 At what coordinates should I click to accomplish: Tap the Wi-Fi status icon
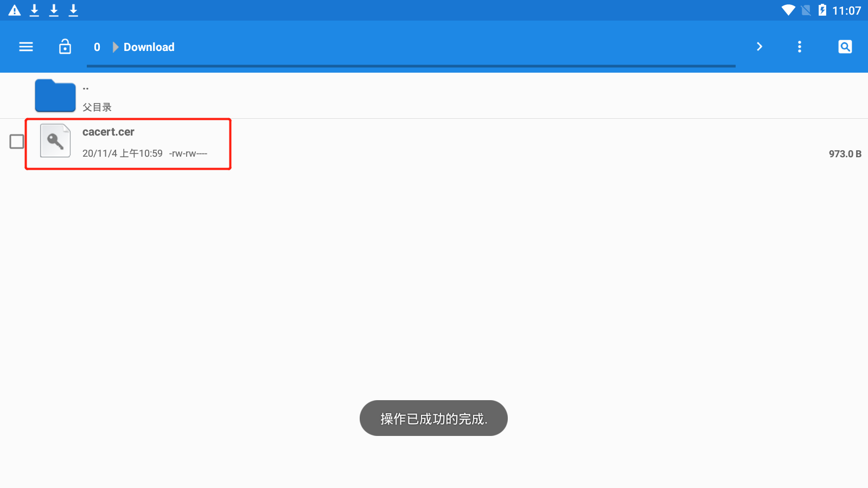(x=788, y=10)
